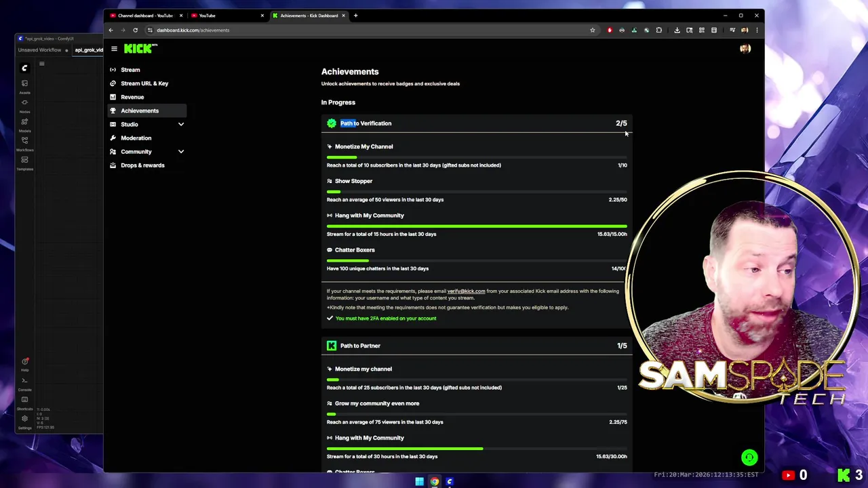
Task: Select Achievements in the sidebar
Action: click(146, 110)
